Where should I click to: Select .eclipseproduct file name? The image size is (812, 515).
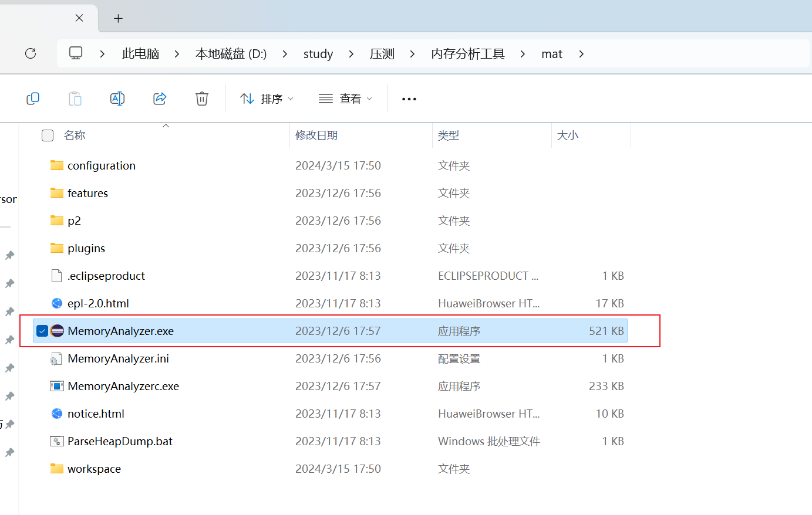pos(106,276)
